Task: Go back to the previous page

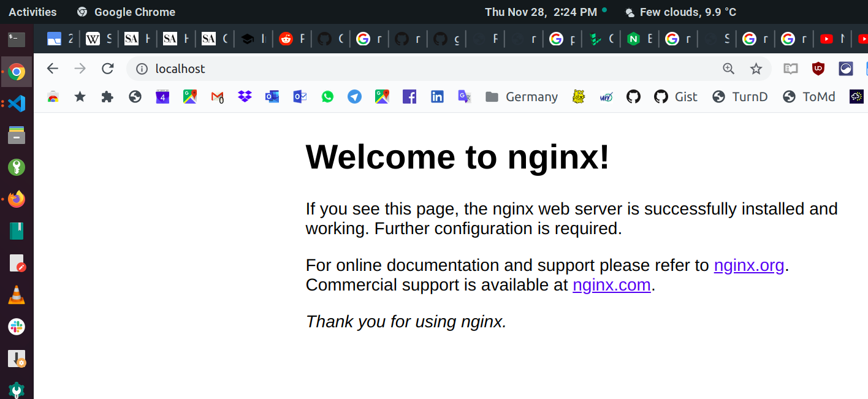Action: pyautogui.click(x=53, y=69)
